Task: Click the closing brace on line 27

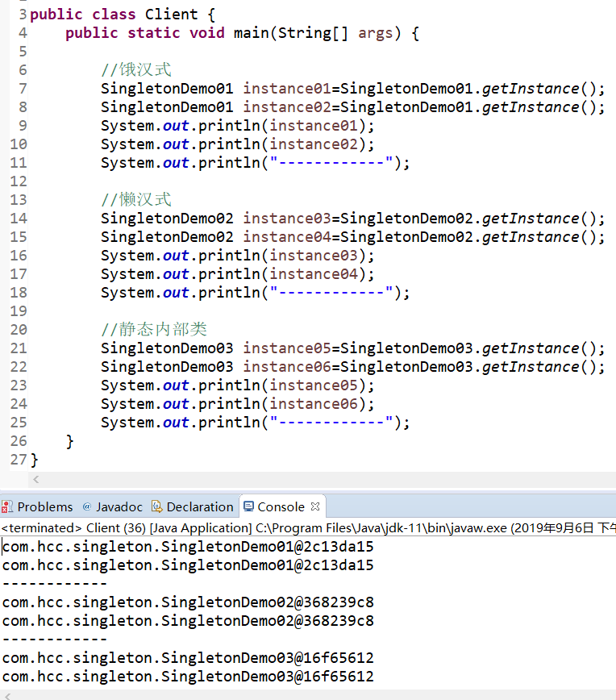Action: point(35,460)
